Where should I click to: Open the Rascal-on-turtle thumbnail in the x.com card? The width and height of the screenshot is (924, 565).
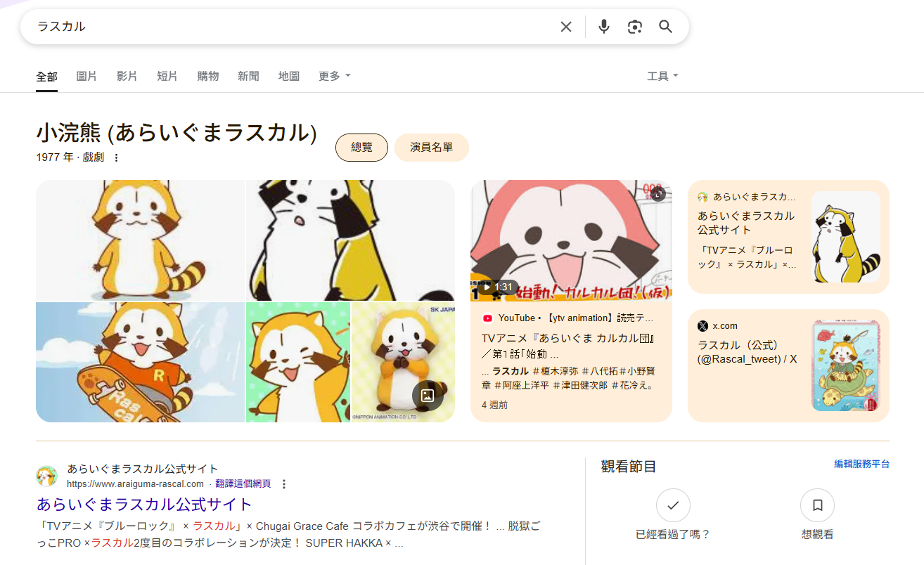[x=846, y=366]
